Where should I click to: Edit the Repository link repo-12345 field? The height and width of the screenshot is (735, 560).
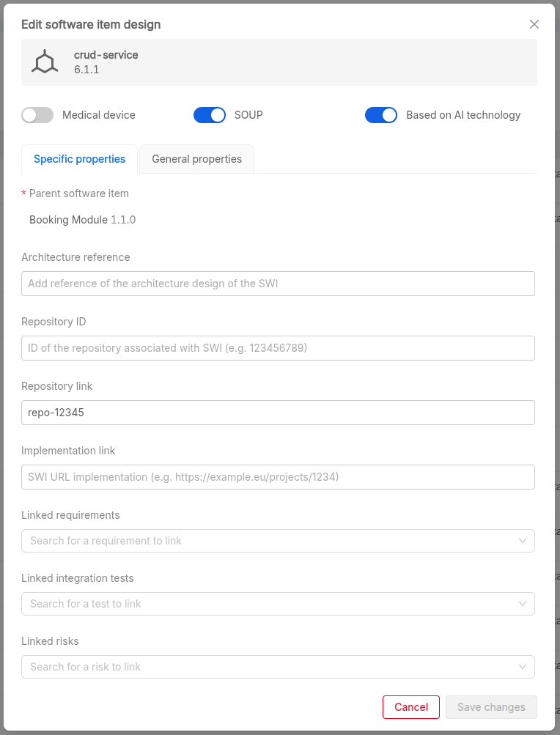[x=278, y=413]
